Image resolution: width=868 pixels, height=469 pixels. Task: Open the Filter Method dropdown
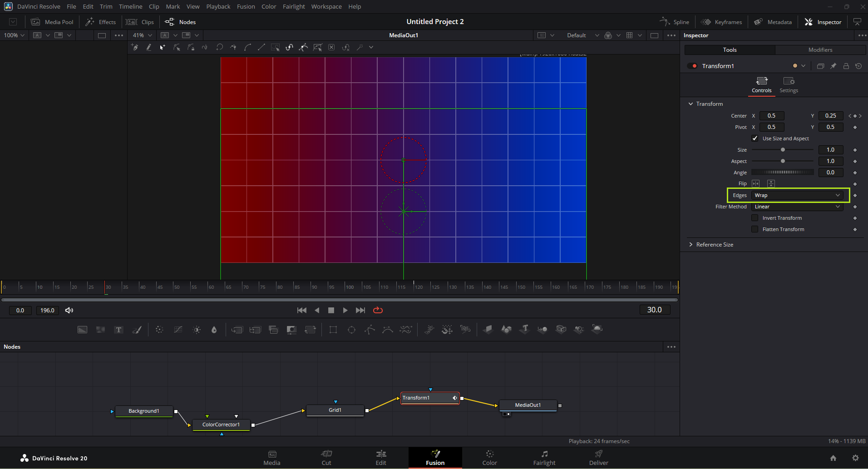[x=797, y=207]
